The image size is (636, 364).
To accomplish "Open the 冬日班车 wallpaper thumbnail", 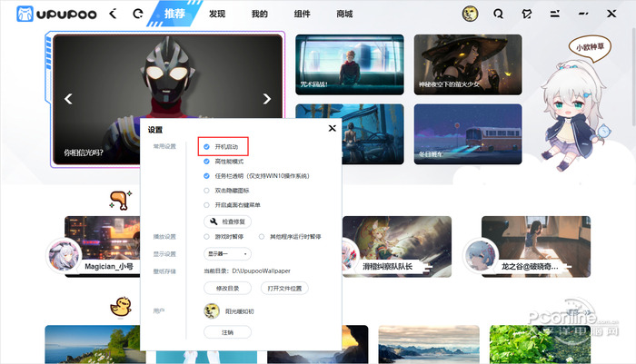I will click(468, 134).
